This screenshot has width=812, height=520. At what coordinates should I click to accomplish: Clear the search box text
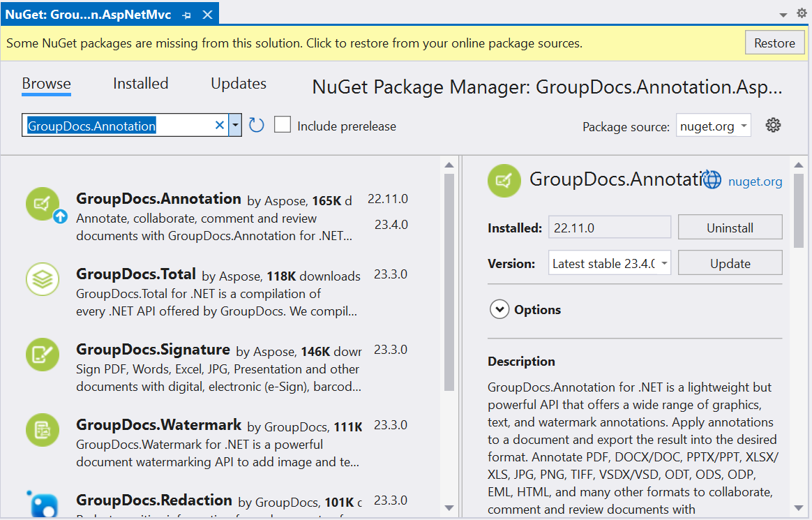(220, 126)
